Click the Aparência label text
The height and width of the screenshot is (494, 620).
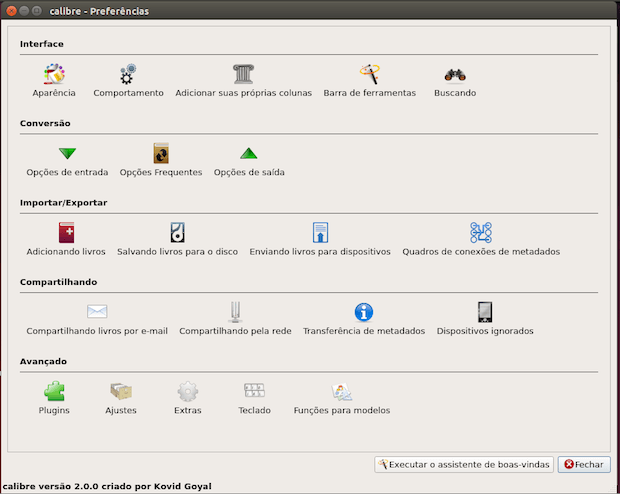point(54,93)
